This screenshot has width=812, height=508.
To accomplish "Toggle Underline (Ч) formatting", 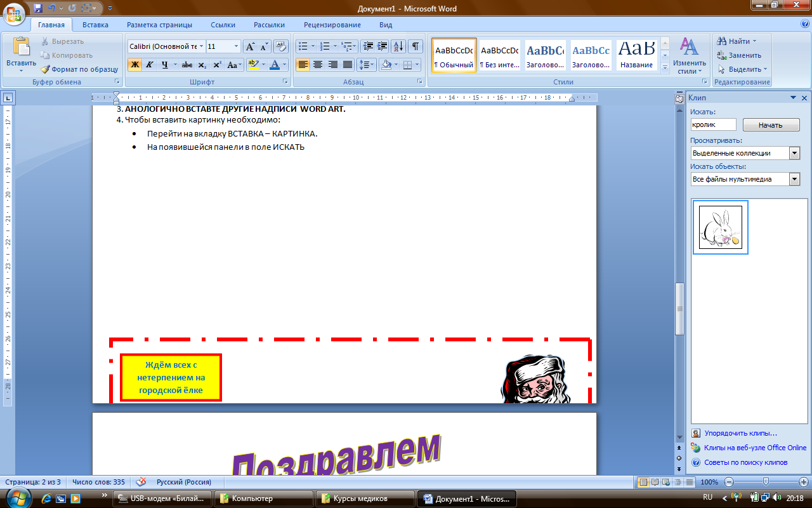I will [x=164, y=65].
